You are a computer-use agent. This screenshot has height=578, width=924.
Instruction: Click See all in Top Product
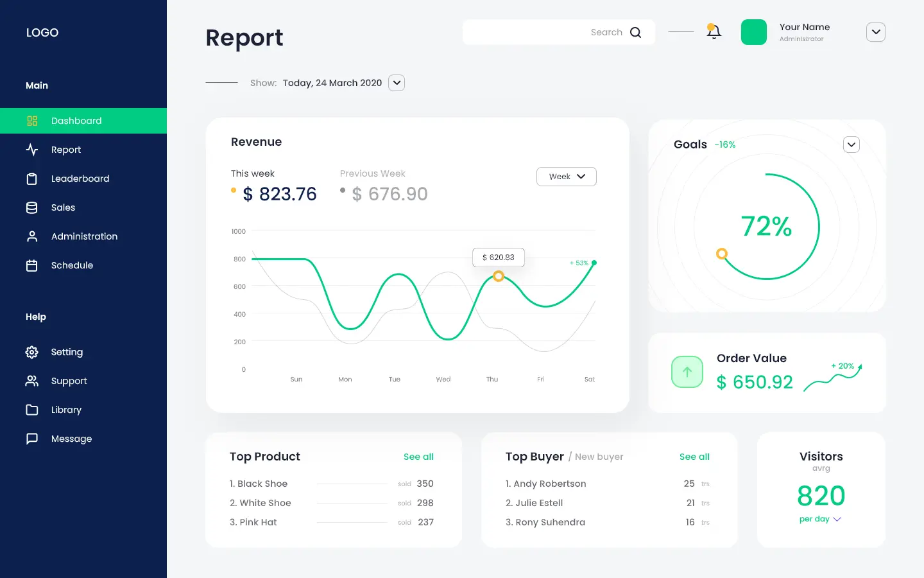(x=418, y=457)
